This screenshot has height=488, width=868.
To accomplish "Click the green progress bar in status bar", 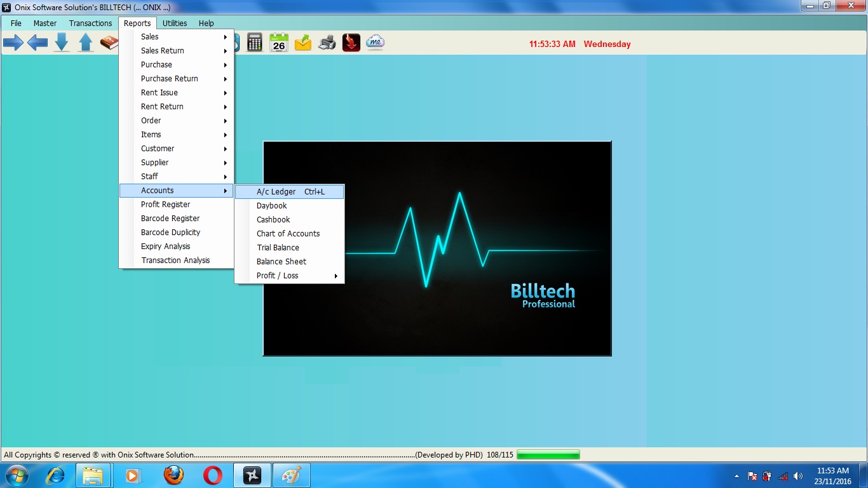I will 548,455.
